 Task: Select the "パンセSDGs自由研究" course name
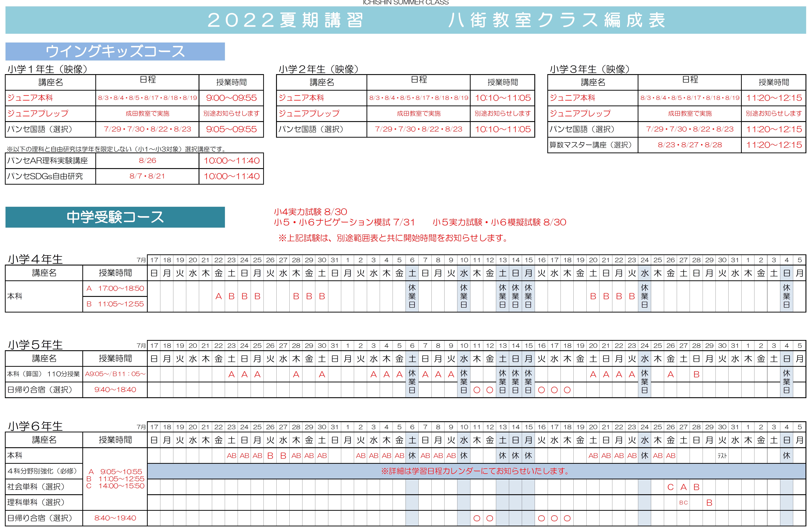click(45, 176)
